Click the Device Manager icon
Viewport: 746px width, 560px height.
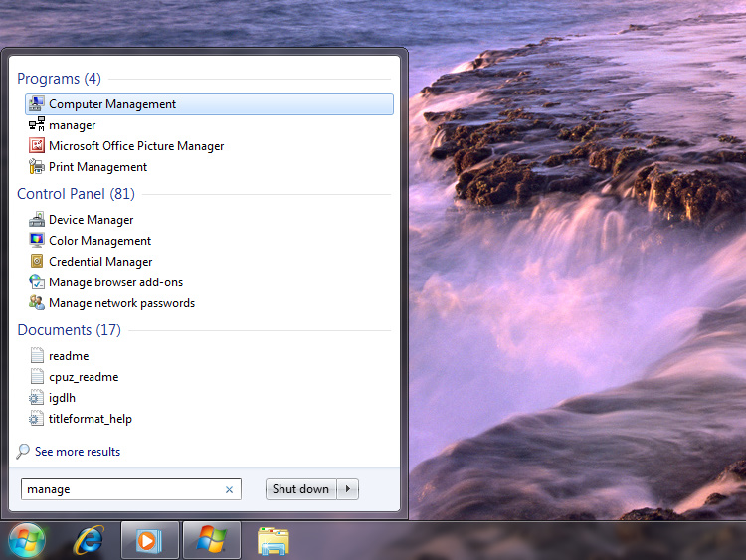point(37,220)
